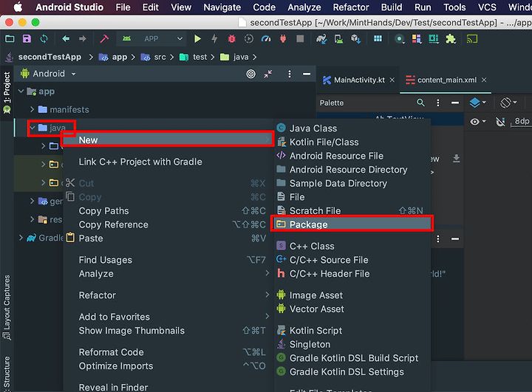532x392 pixels.
Task: Click Reformat Code in context menu
Action: pyautogui.click(x=168, y=352)
